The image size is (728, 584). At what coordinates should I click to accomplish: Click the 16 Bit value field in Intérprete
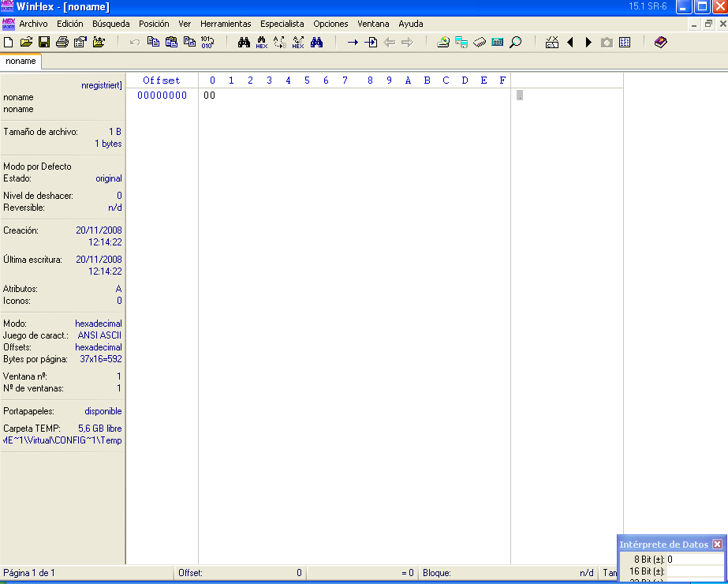pyautogui.click(x=695, y=571)
